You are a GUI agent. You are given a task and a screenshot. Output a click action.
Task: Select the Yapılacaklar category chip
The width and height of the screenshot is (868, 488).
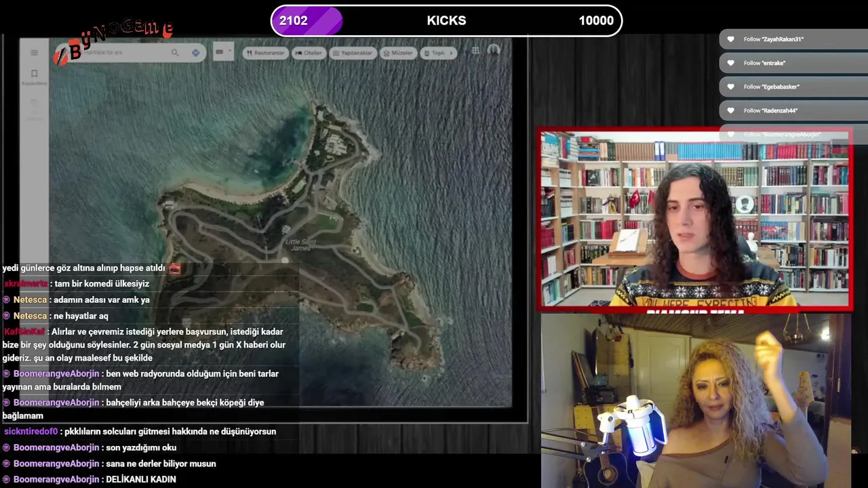click(x=353, y=53)
